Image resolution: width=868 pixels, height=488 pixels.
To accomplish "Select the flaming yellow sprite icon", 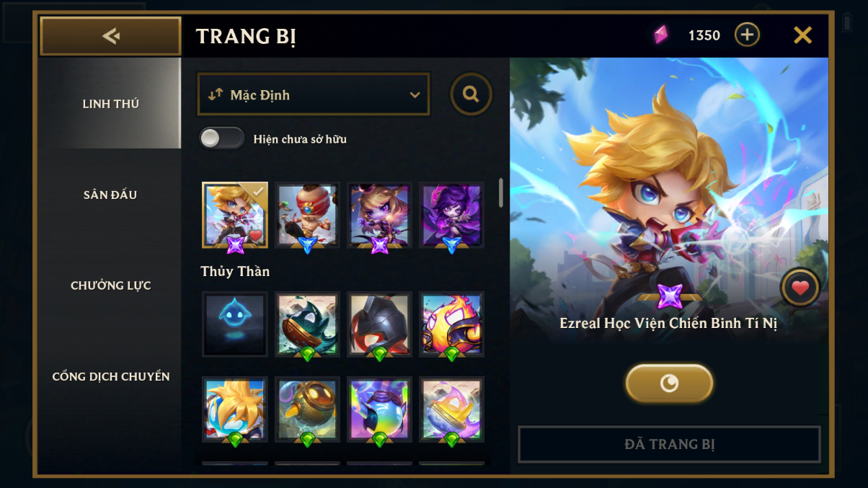I will (x=451, y=324).
